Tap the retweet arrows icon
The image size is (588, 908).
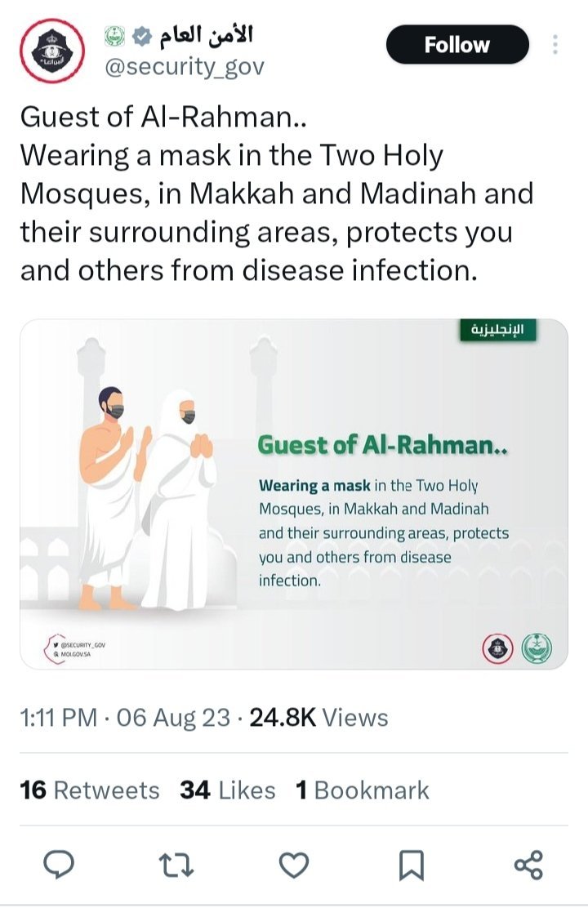tap(176, 864)
